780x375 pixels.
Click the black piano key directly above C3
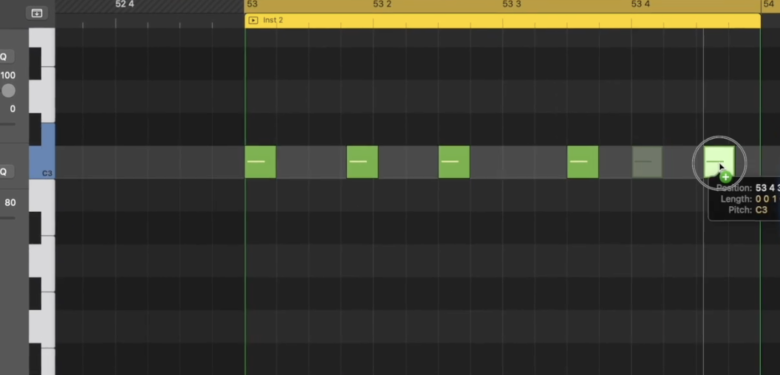(35, 129)
